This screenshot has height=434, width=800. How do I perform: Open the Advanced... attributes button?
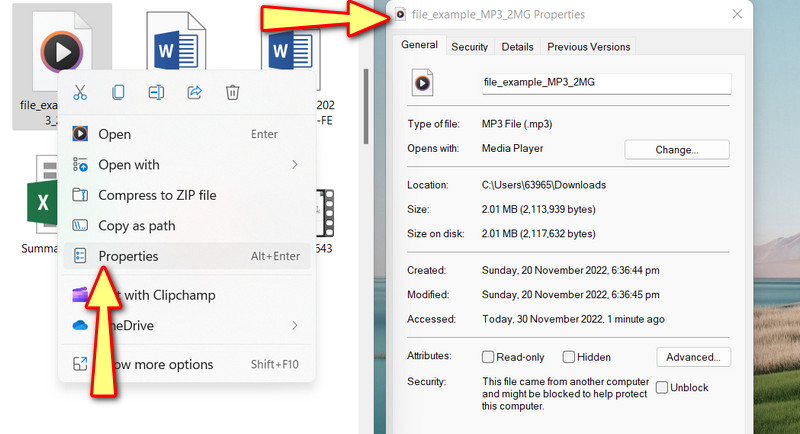(x=693, y=357)
